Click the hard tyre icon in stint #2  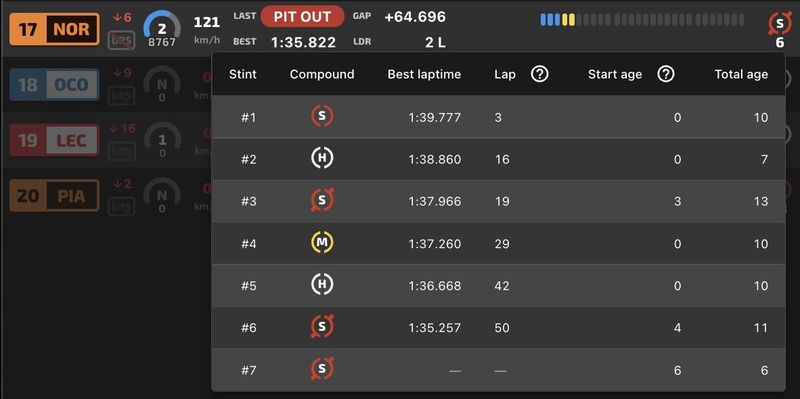pyautogui.click(x=322, y=159)
